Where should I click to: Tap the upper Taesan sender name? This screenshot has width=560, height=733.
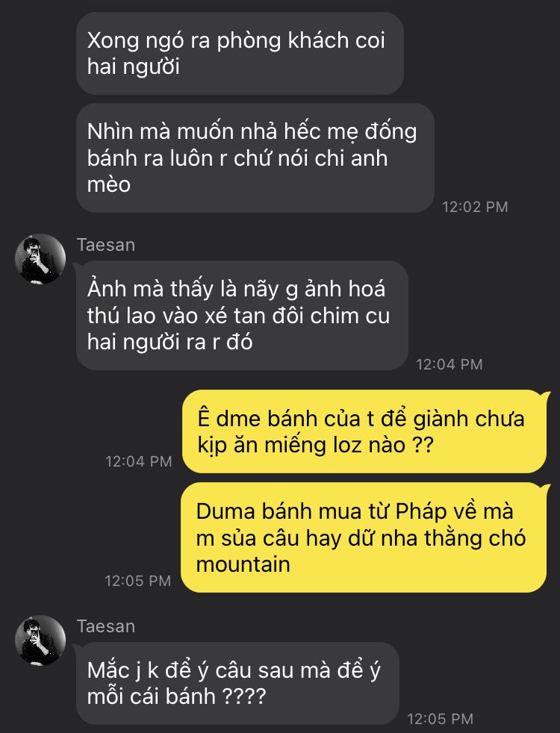click(106, 245)
